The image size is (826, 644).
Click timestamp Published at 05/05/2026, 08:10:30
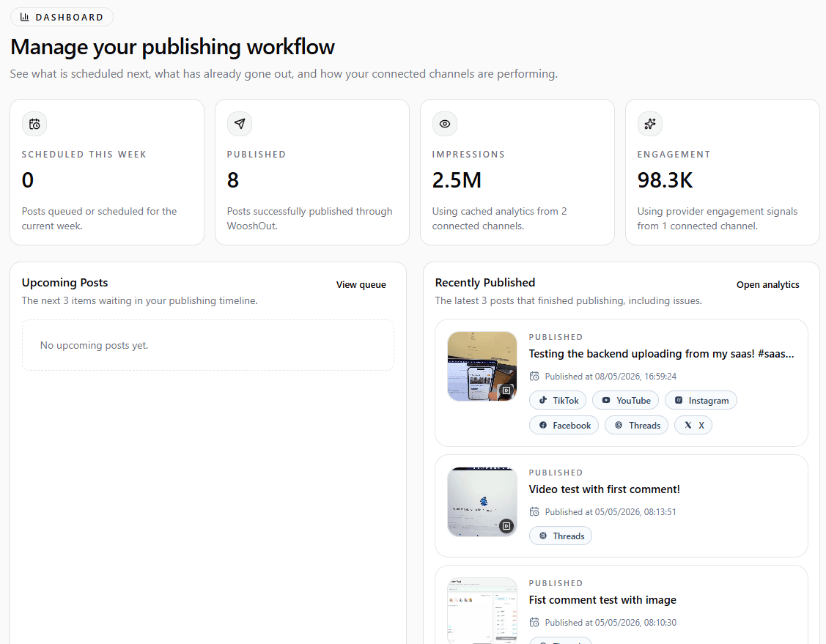click(x=611, y=622)
